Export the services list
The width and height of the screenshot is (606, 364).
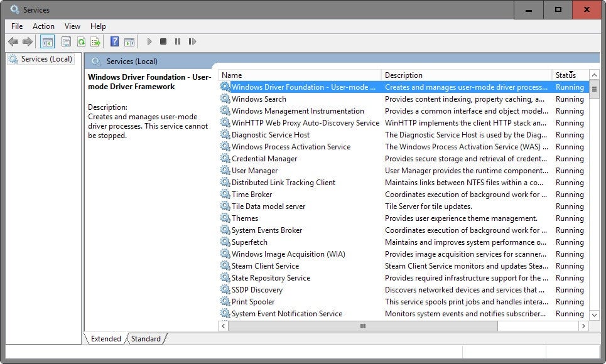pos(95,41)
